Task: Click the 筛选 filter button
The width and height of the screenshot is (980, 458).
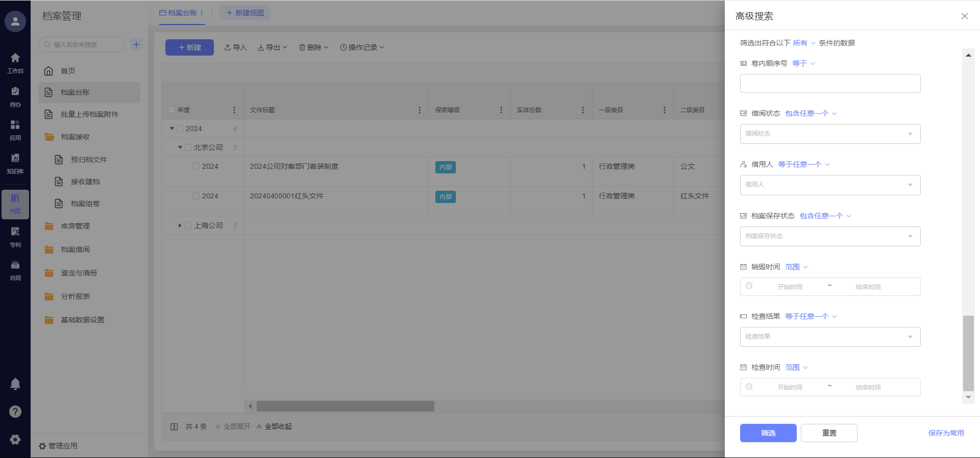Action: (768, 433)
